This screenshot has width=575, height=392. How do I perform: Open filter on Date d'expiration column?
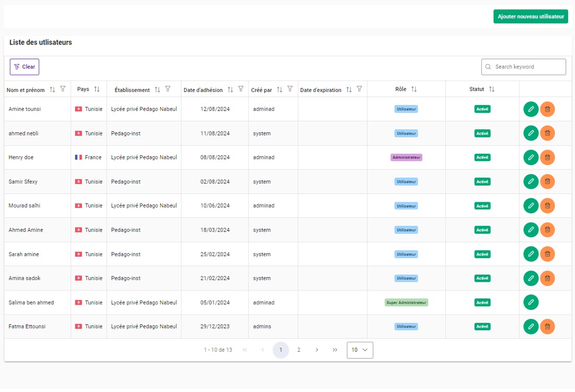coord(359,89)
